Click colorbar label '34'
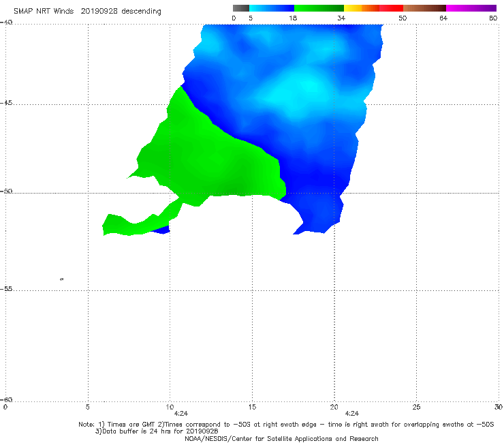The image size is (504, 443). click(341, 18)
